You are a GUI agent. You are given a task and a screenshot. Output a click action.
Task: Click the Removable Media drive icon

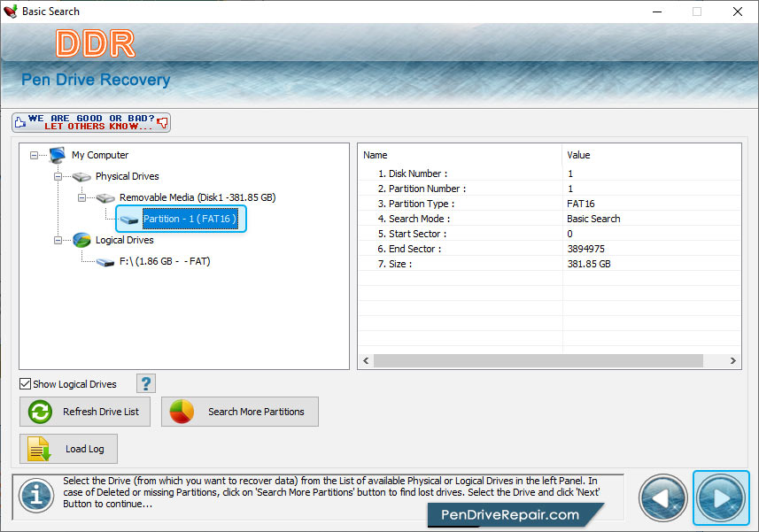[x=105, y=197]
